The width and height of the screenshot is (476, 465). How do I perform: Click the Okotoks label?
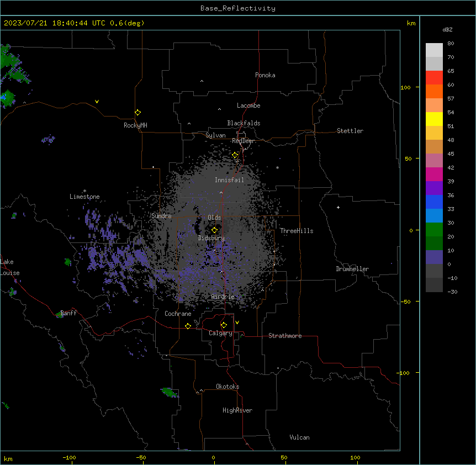click(228, 387)
